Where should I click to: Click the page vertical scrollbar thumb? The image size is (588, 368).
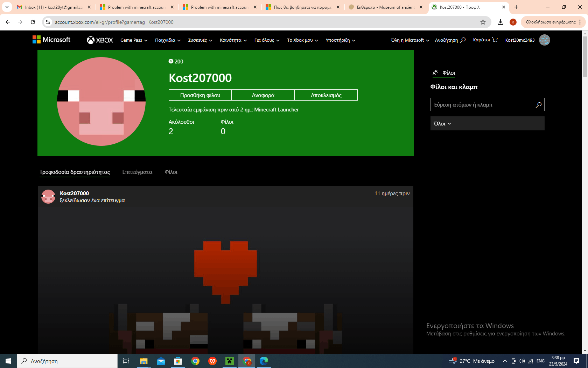[585, 56]
